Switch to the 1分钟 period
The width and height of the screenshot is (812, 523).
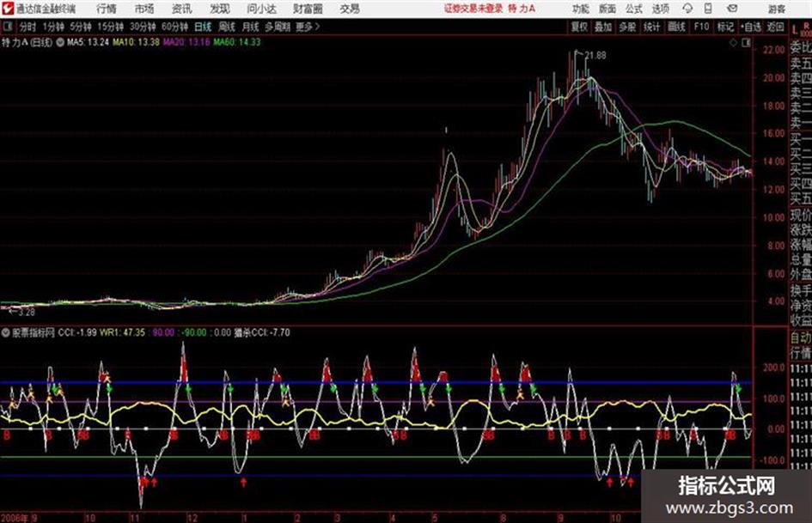coord(53,27)
